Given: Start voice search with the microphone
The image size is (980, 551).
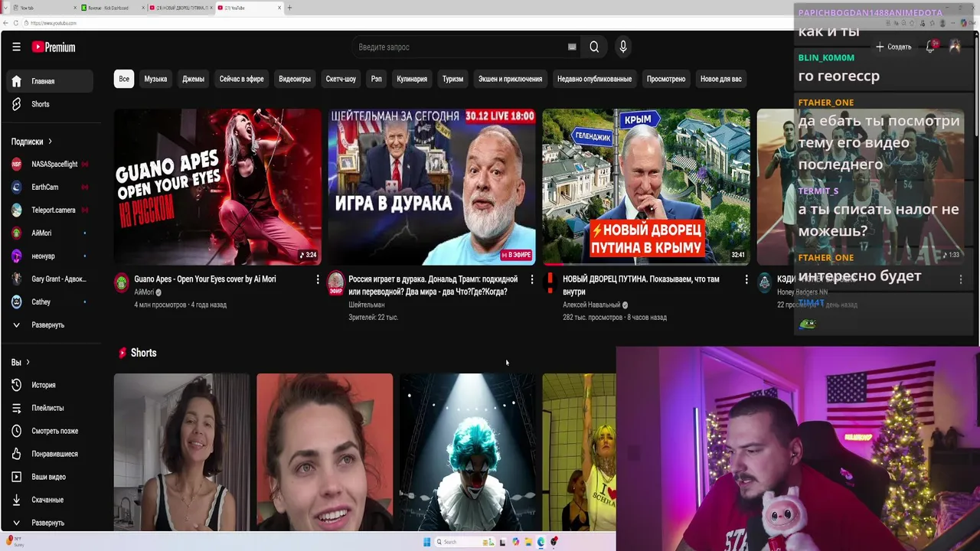Looking at the screenshot, I should (623, 47).
